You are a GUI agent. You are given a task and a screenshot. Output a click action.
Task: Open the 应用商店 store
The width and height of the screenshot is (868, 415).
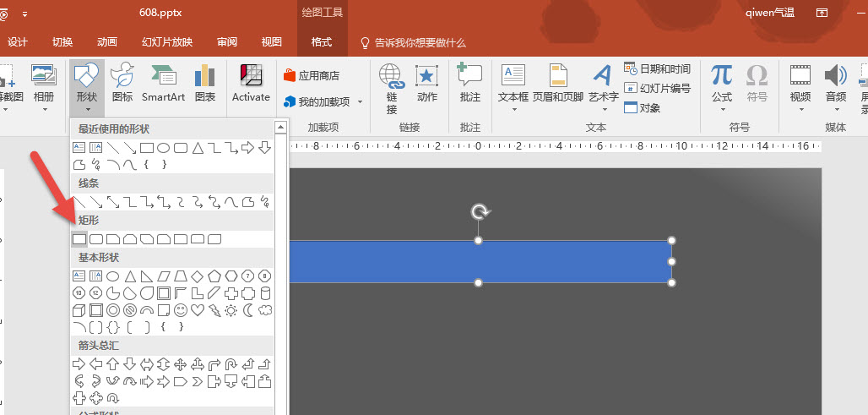click(x=311, y=75)
